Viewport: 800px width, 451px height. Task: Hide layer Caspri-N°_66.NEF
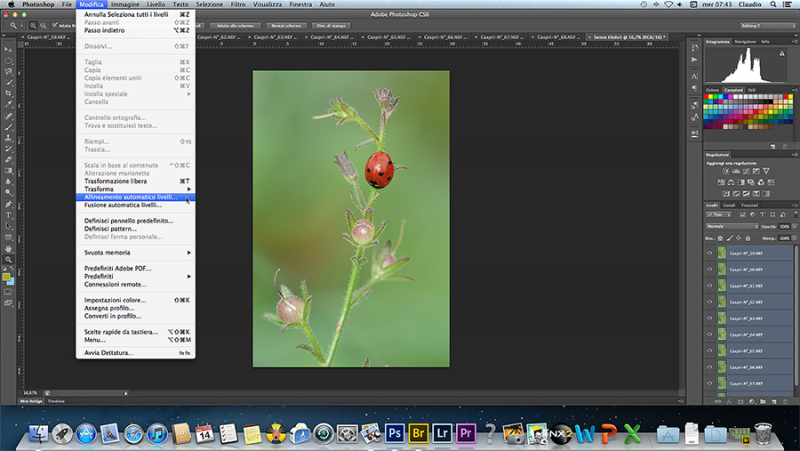point(709,367)
